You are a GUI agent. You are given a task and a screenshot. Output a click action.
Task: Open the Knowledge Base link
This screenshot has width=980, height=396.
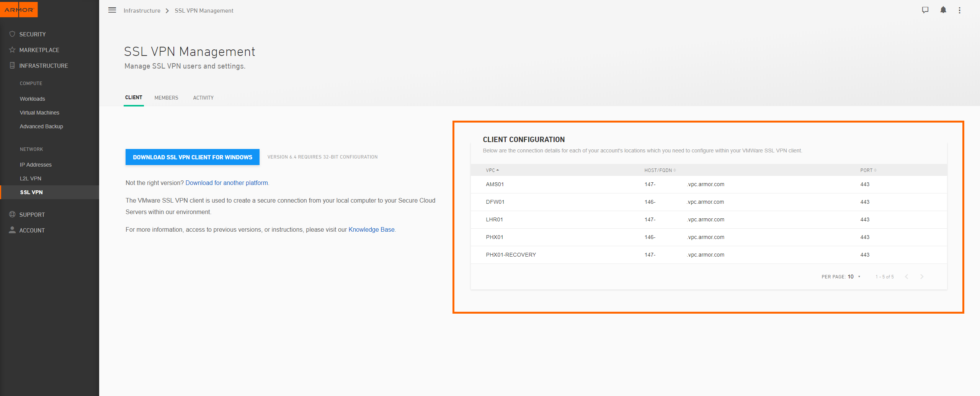pyautogui.click(x=371, y=229)
